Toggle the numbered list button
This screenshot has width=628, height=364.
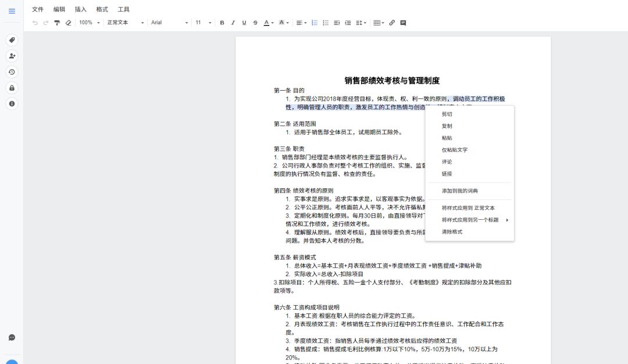tap(315, 23)
